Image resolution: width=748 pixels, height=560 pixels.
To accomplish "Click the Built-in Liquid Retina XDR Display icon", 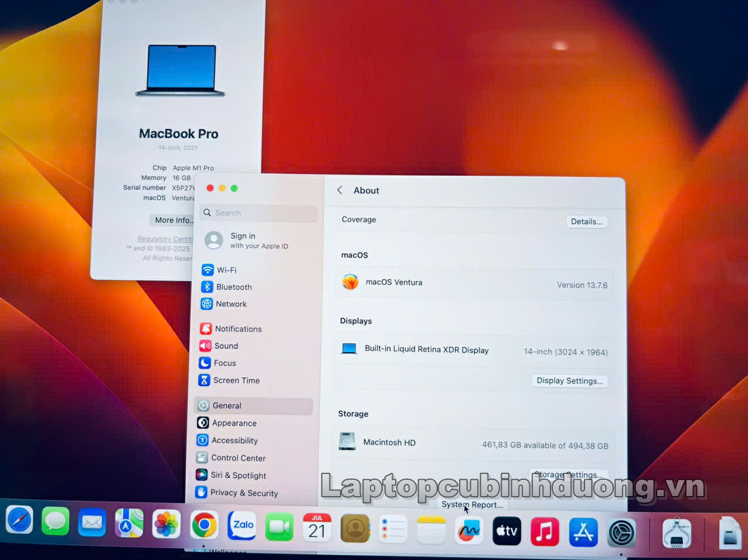I will 349,349.
